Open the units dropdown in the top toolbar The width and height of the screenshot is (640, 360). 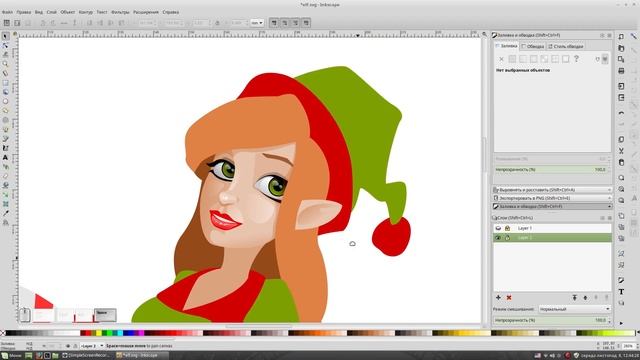pyautogui.click(x=257, y=23)
